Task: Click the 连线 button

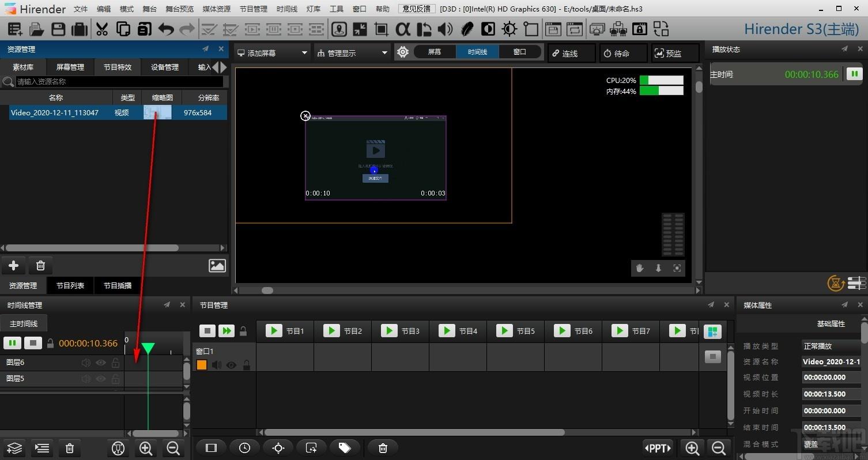Action: [571, 53]
